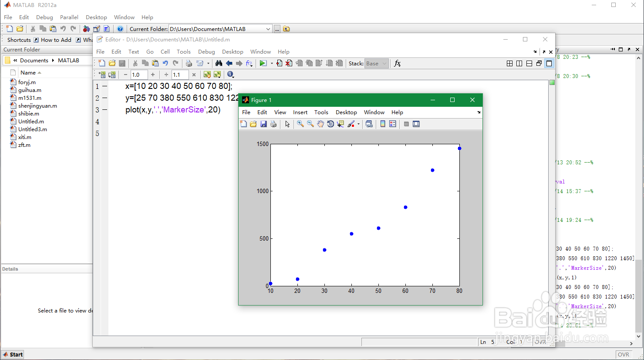Click Zoom In tool in Figure 1
The width and height of the screenshot is (644, 360).
(300, 124)
